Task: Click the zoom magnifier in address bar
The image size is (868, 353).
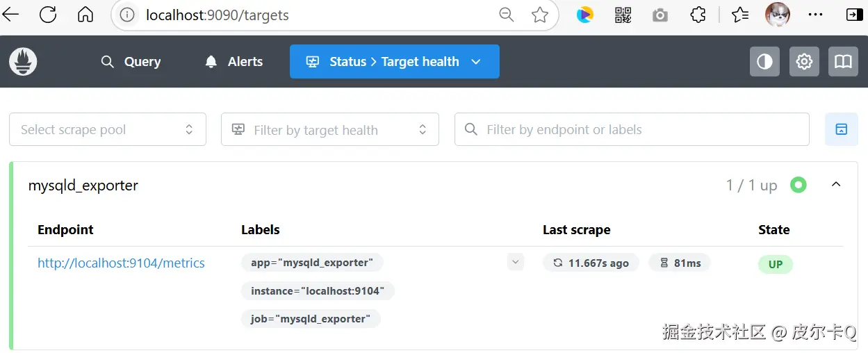Action: [507, 15]
